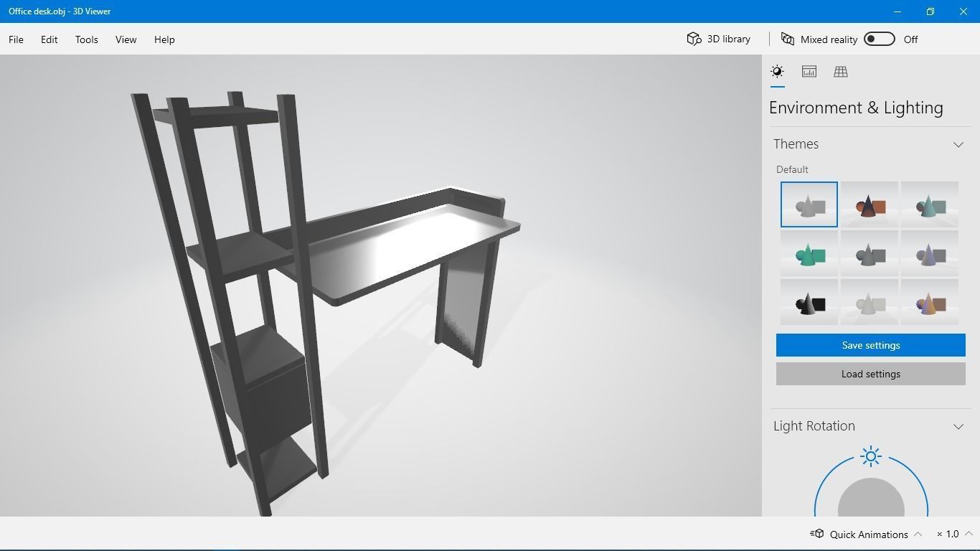Open the View menu
The height and width of the screenshot is (551, 980).
[x=126, y=39]
